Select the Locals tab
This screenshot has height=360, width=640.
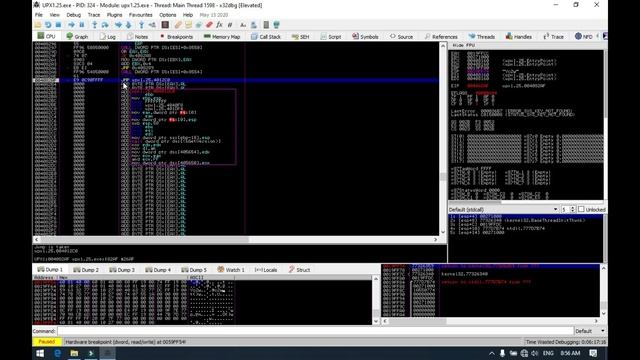tap(266, 270)
